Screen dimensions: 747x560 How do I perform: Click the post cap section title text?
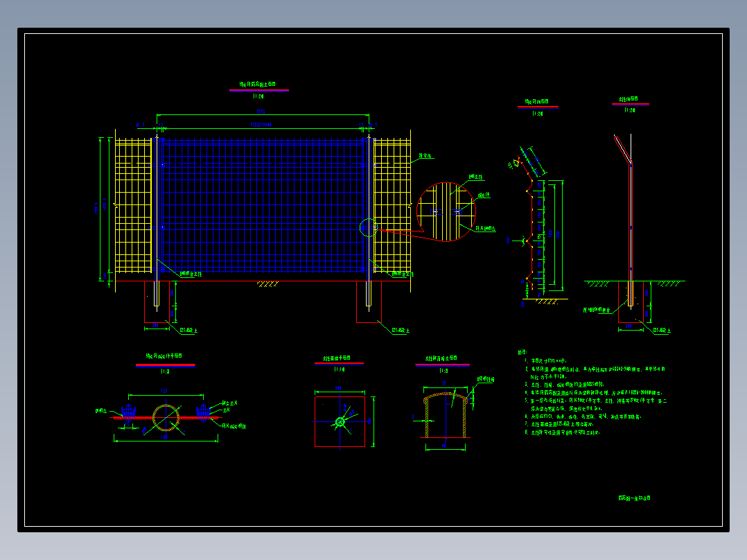(x=441, y=358)
